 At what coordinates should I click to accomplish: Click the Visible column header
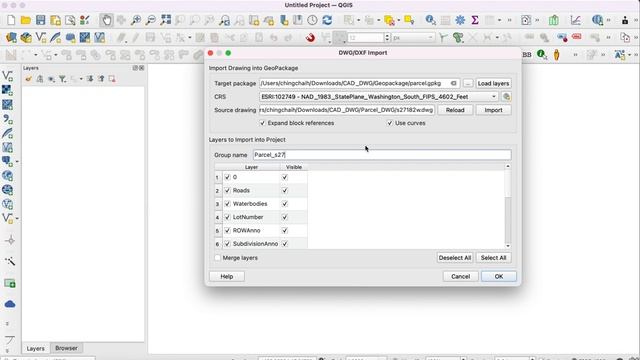[294, 167]
